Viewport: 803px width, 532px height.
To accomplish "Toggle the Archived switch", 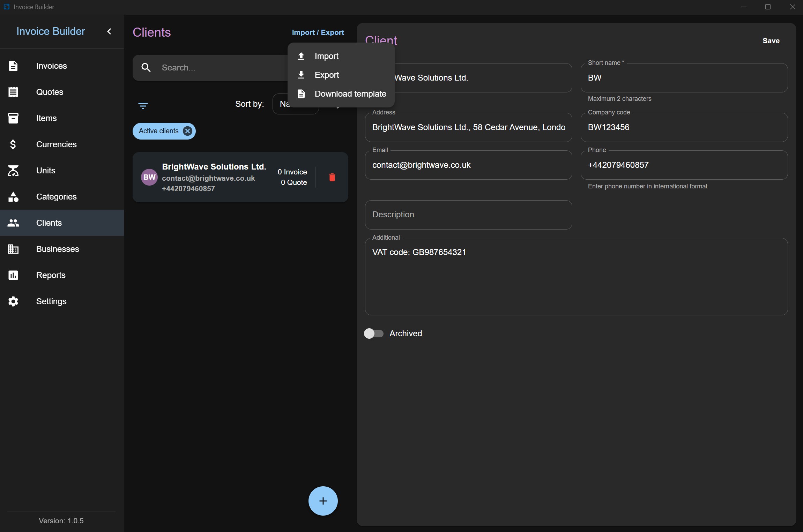I will click(x=374, y=334).
